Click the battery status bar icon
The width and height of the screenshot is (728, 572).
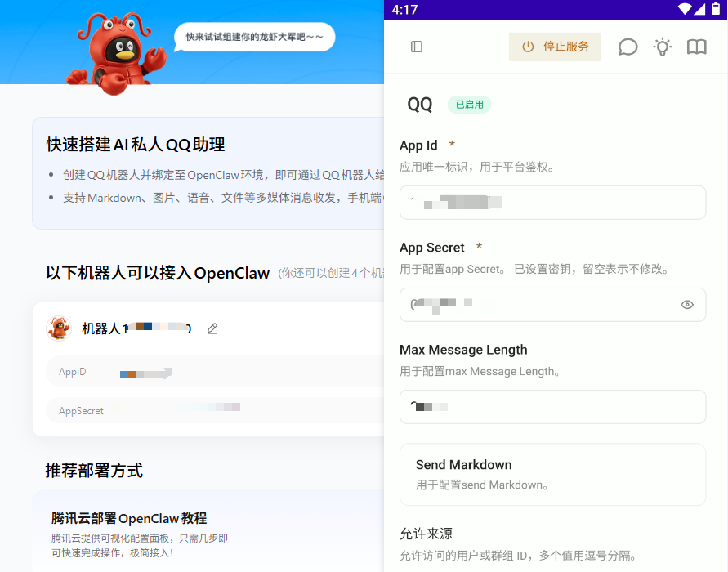pos(716,9)
